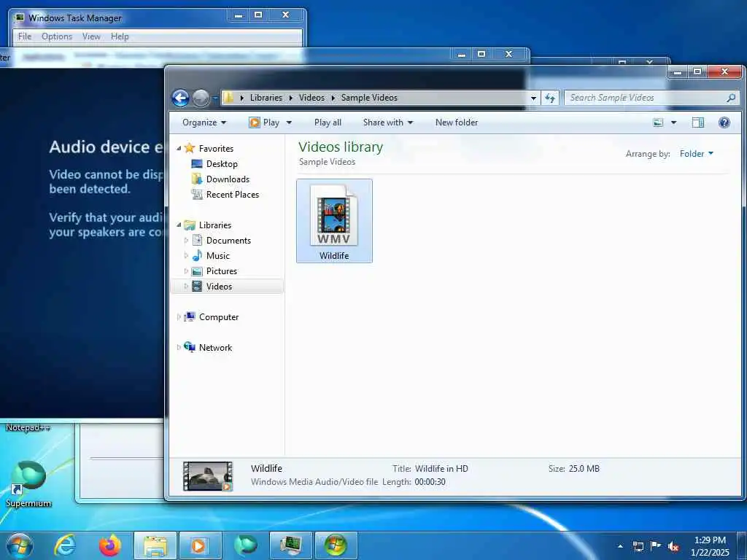This screenshot has height=560, width=747.
Task: Click the Favorites star icon
Action: point(189,148)
